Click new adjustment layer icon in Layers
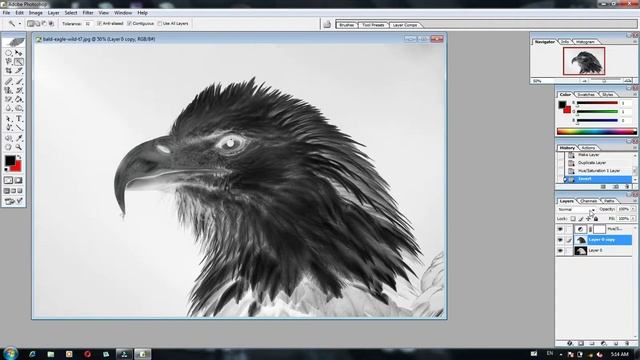The height and width of the screenshot is (360, 640). pyautogui.click(x=603, y=343)
